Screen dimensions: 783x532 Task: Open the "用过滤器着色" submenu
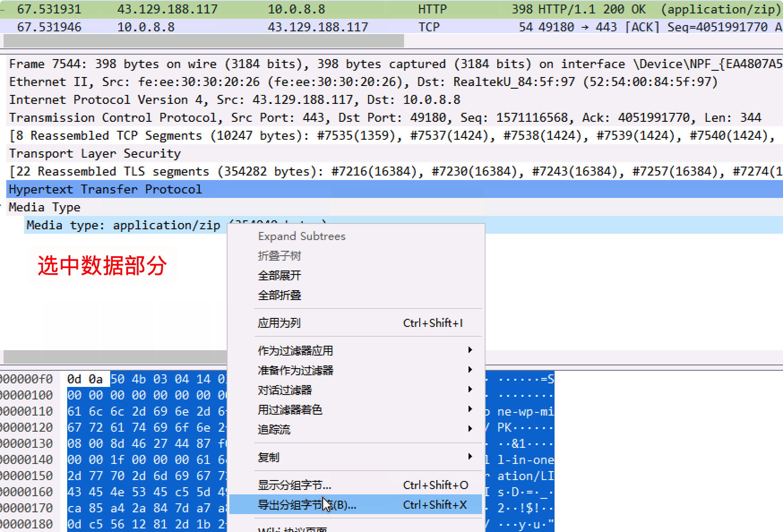290,409
